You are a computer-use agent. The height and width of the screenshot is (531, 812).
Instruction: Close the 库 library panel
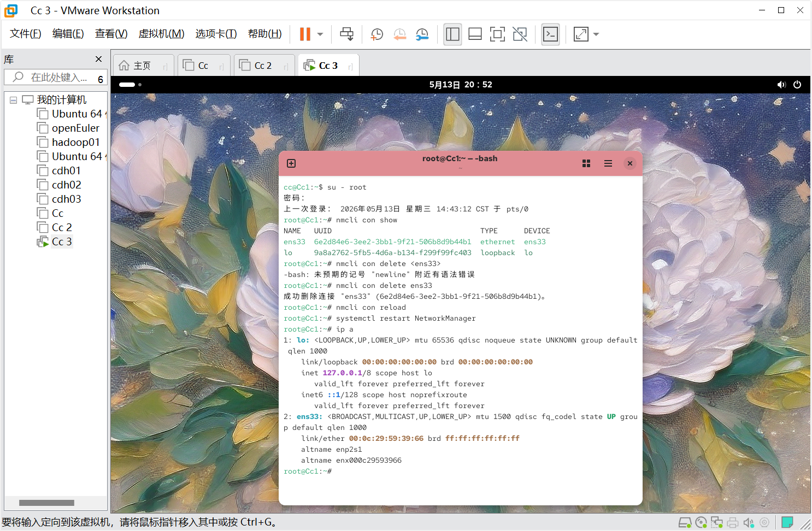tap(98, 59)
